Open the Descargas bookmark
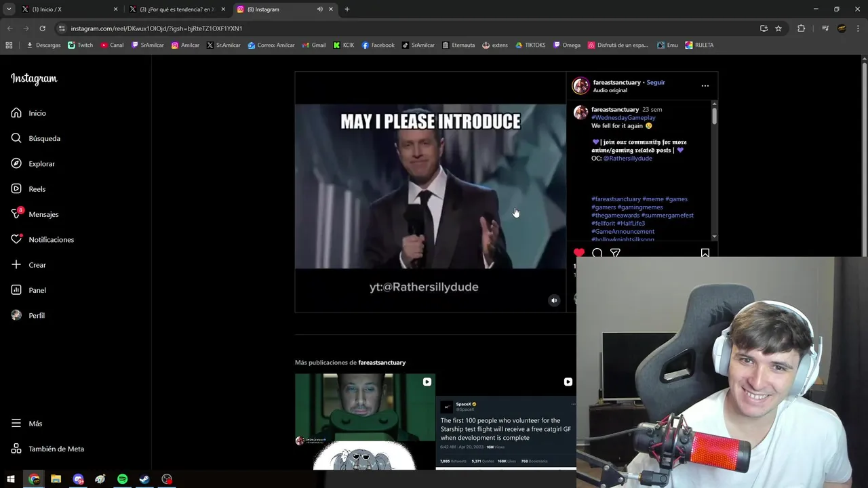The height and width of the screenshot is (488, 868). [43, 45]
